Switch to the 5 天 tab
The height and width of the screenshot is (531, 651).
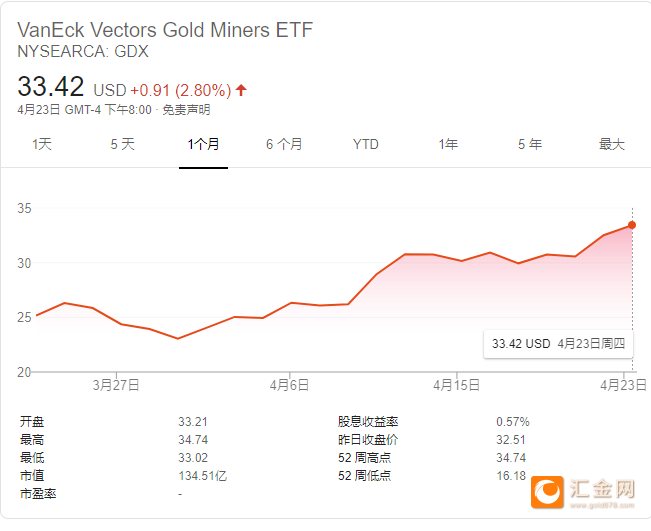pos(122,144)
